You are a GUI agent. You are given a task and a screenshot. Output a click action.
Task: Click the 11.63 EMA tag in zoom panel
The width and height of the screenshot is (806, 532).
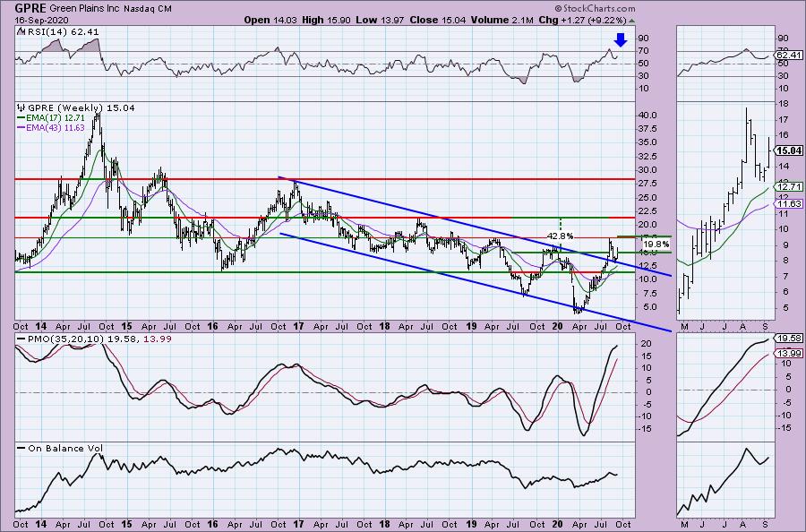[x=789, y=204]
